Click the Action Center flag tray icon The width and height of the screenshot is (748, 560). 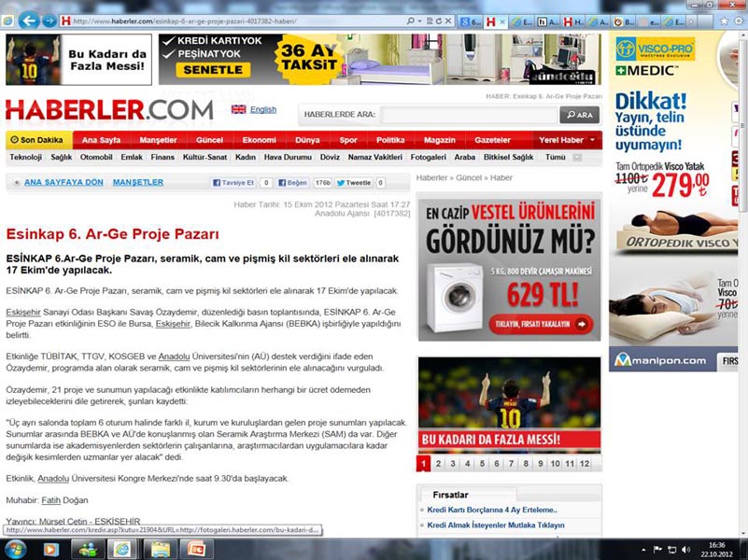(657, 550)
